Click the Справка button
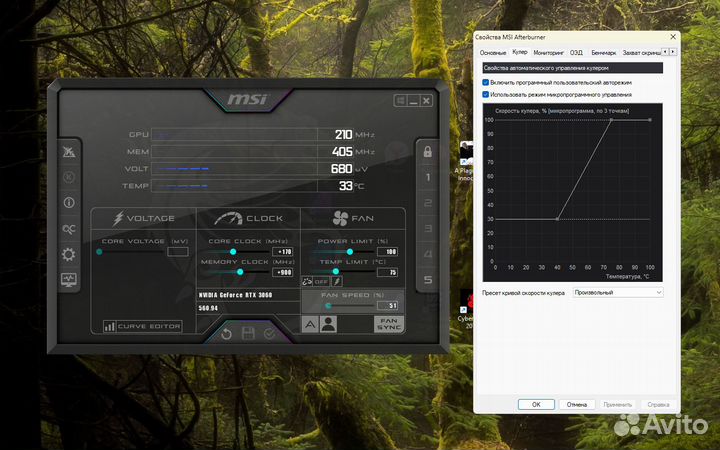 658,405
